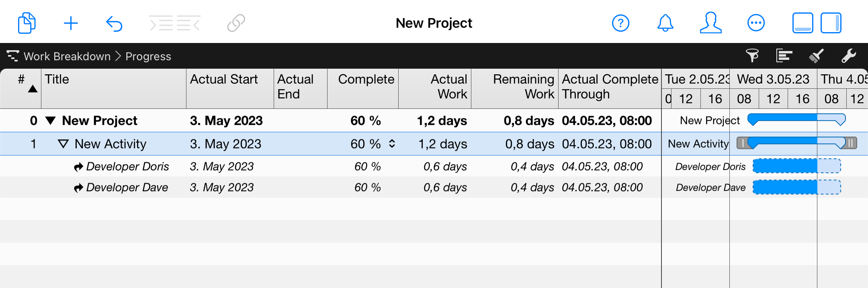Viewport: 868px width, 288px height.
Task: Click the undo arrow icon
Action: point(115,23)
